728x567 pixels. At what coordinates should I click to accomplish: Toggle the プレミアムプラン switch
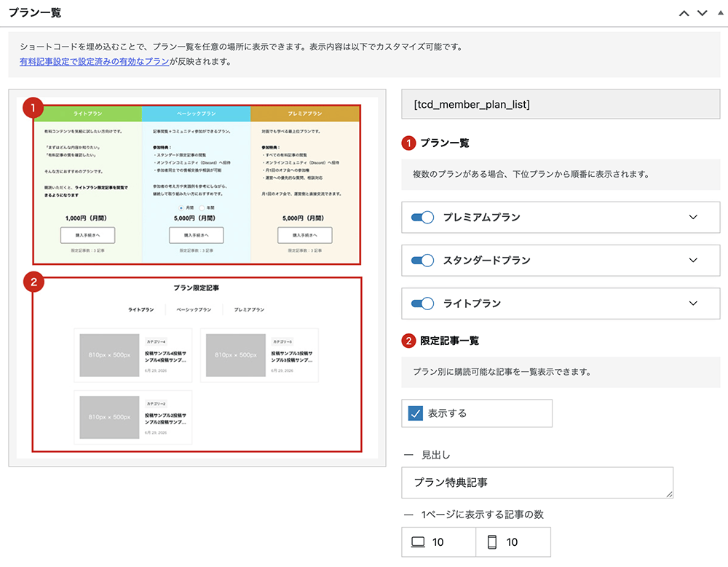tap(422, 218)
